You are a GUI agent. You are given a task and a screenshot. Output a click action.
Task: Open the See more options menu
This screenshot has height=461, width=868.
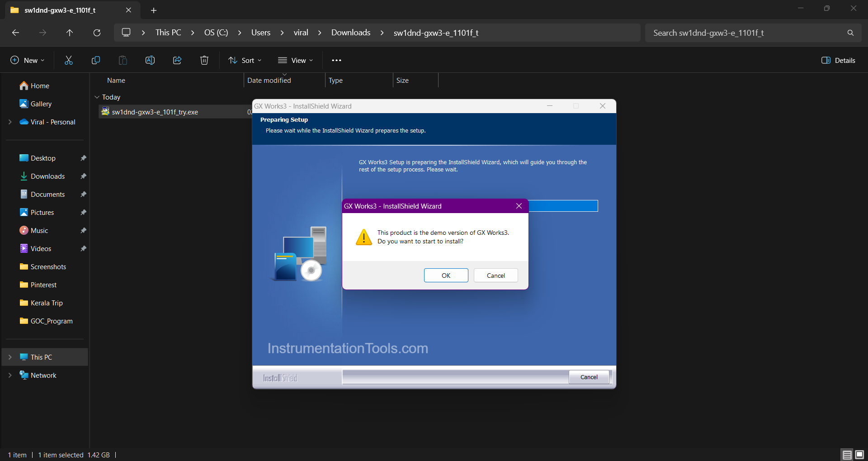[x=336, y=60]
